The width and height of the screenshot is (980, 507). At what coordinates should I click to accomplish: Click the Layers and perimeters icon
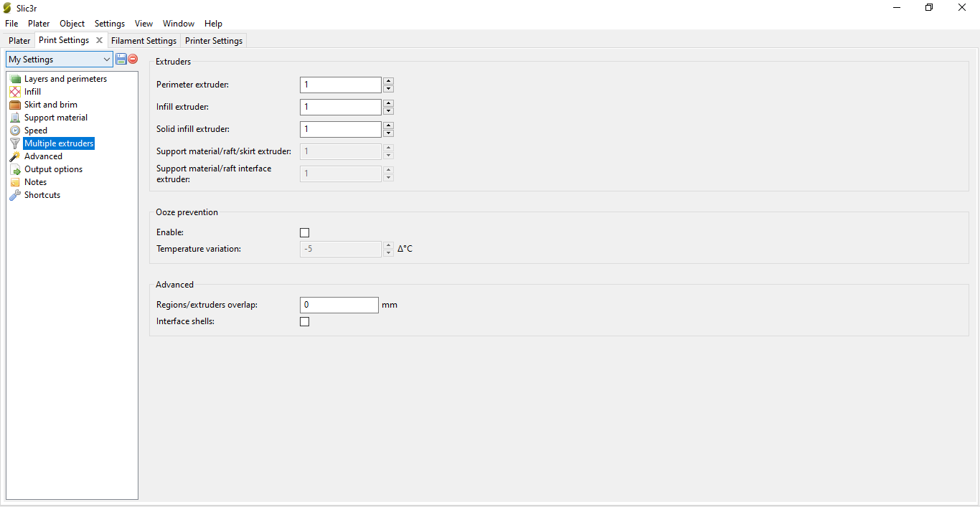pyautogui.click(x=15, y=79)
